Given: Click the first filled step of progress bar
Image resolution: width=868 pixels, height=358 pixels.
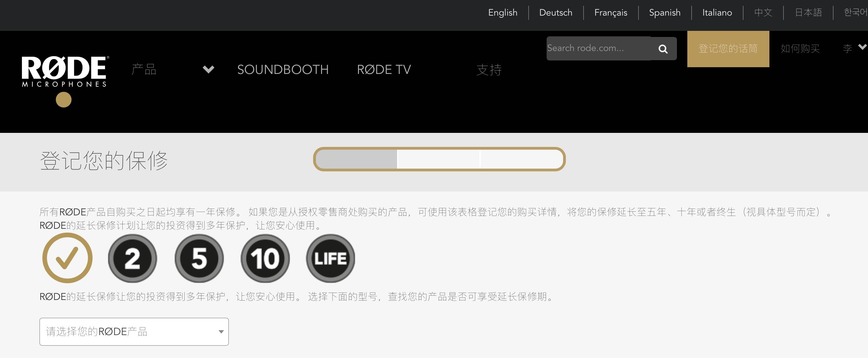Looking at the screenshot, I should click(357, 159).
